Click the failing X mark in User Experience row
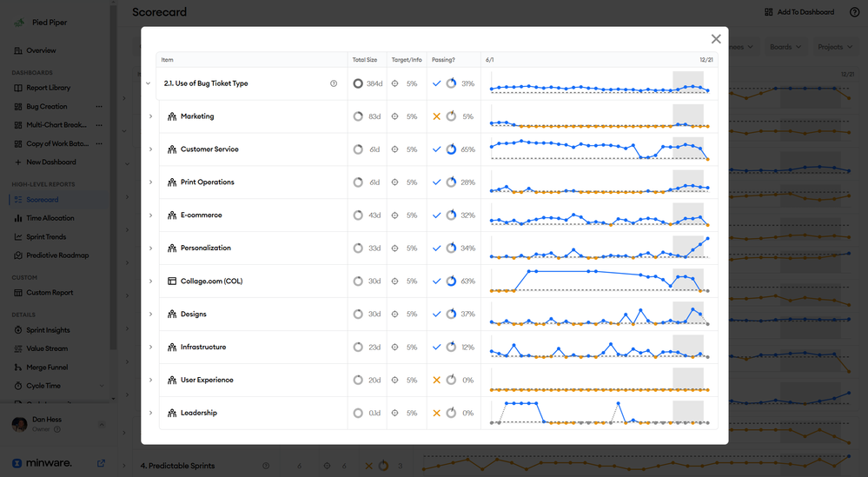 pyautogui.click(x=437, y=380)
